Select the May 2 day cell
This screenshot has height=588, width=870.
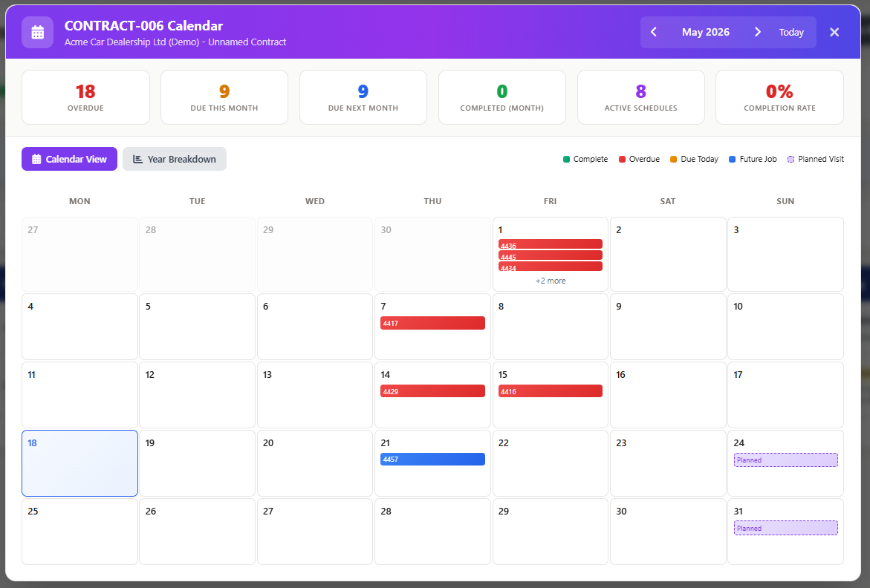[667, 255]
